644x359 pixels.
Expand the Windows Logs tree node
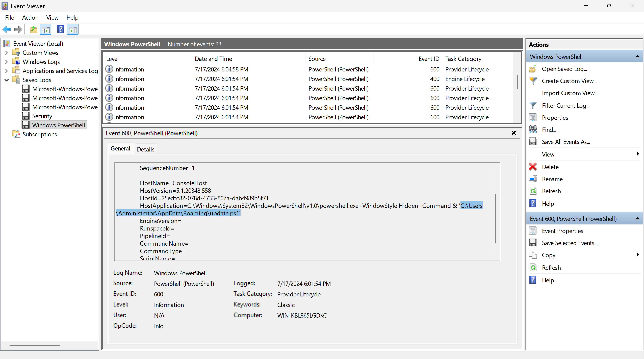click(x=7, y=62)
